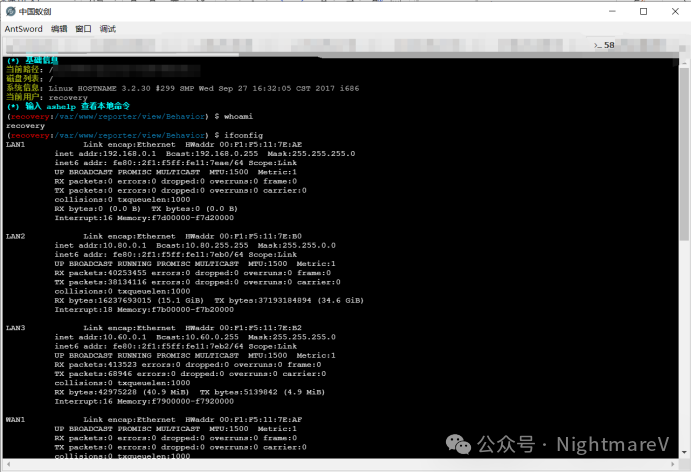Viewport: 691px width, 472px height.
Task: Click the ashelp hint line
Action: pyautogui.click(x=68, y=107)
